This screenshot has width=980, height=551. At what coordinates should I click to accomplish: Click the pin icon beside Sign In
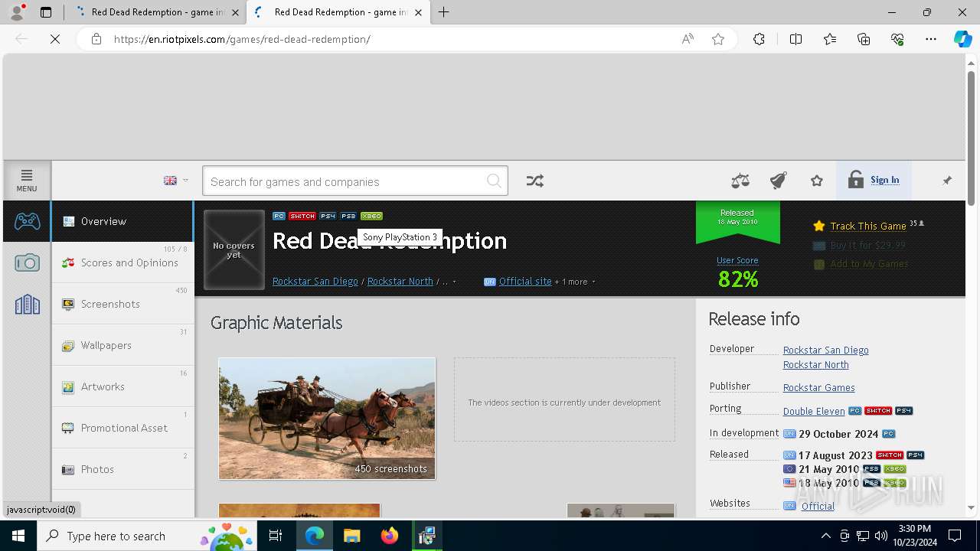tap(947, 181)
